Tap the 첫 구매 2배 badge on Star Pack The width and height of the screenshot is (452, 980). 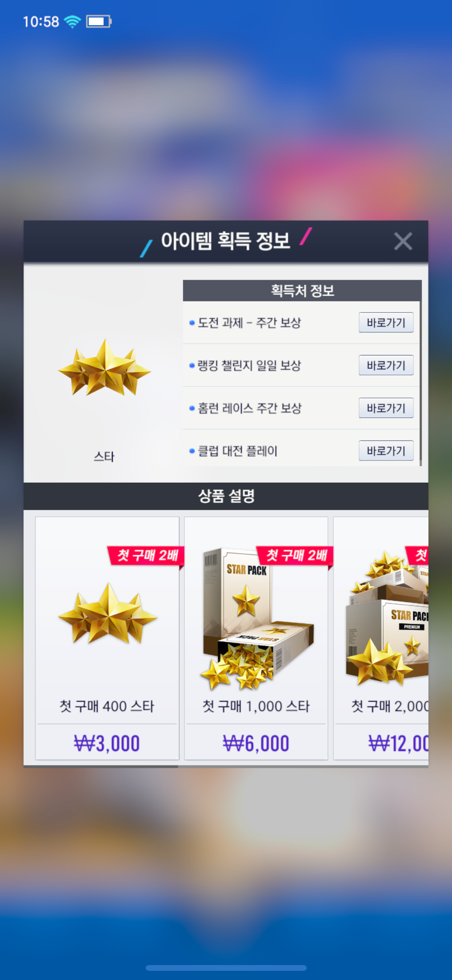click(295, 556)
